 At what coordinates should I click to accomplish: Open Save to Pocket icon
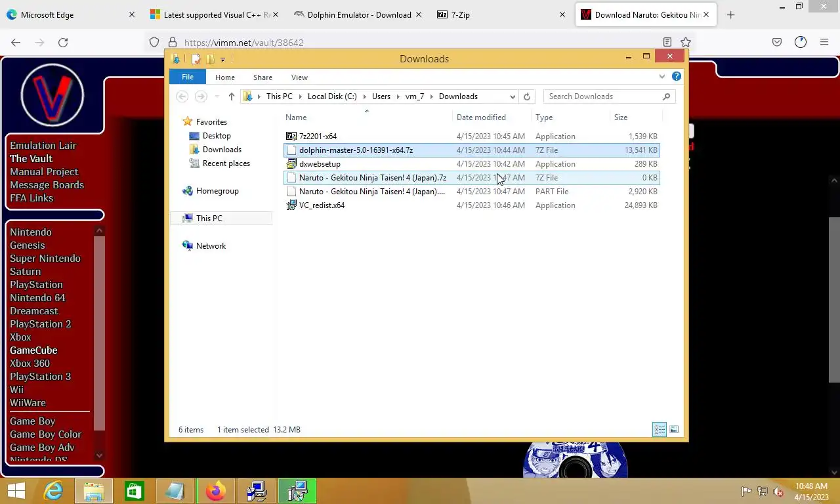point(777,42)
